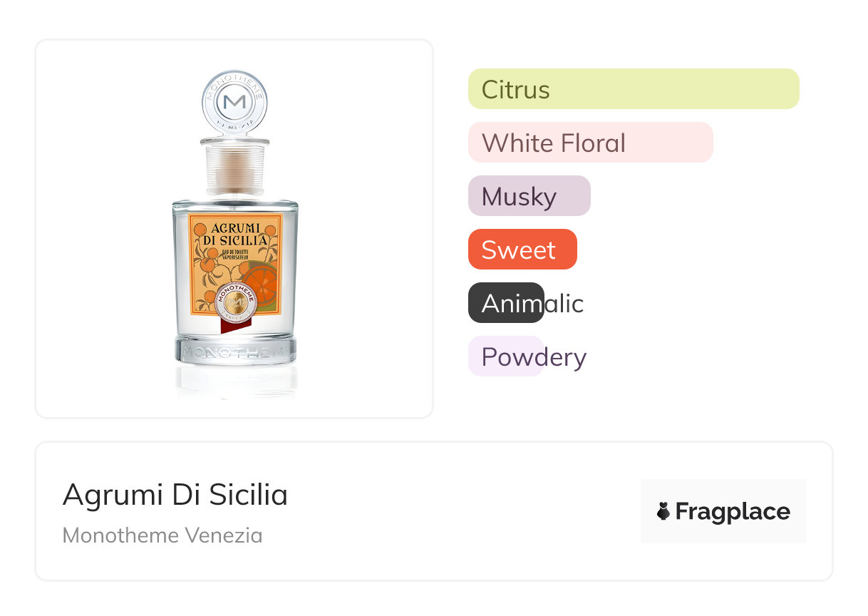Click the Monotheme Venezia brand name

[x=162, y=535]
